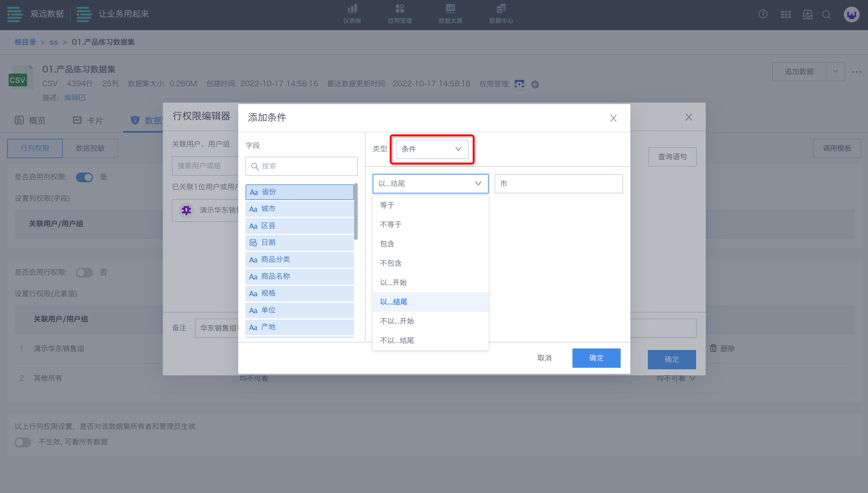Select the 商品分类 field
The height and width of the screenshot is (493, 868).
(299, 260)
